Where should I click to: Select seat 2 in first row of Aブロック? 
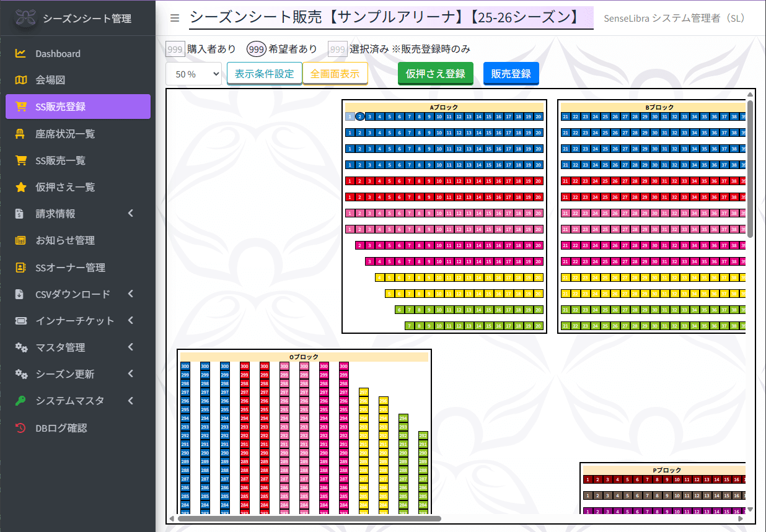pos(360,116)
